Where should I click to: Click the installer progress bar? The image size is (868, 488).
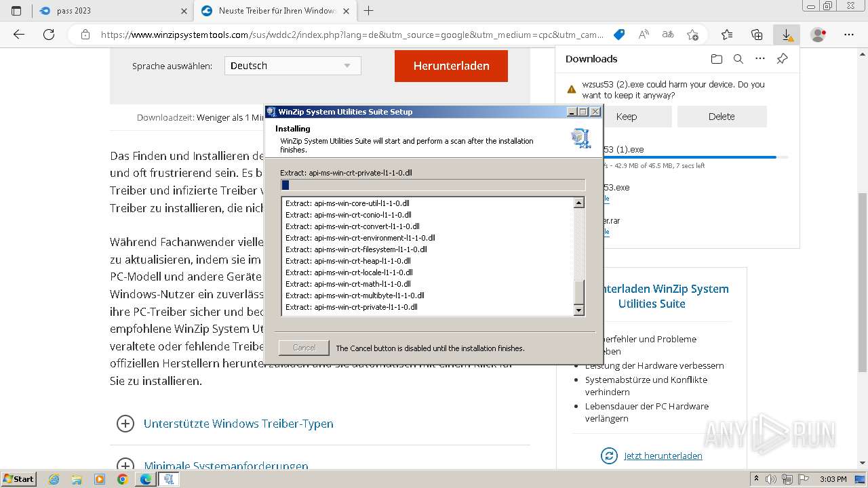(x=433, y=185)
